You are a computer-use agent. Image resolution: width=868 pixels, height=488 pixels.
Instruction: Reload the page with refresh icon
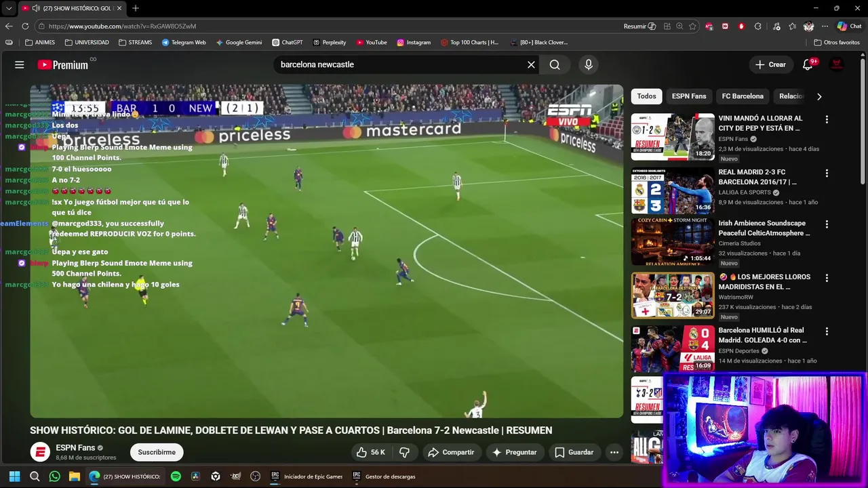tap(25, 26)
